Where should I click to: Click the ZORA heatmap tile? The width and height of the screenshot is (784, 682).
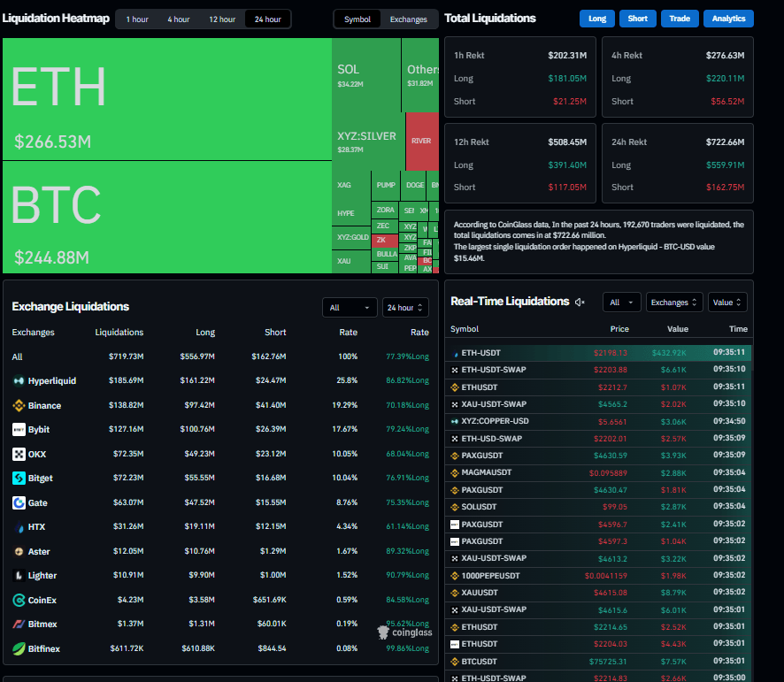385,210
